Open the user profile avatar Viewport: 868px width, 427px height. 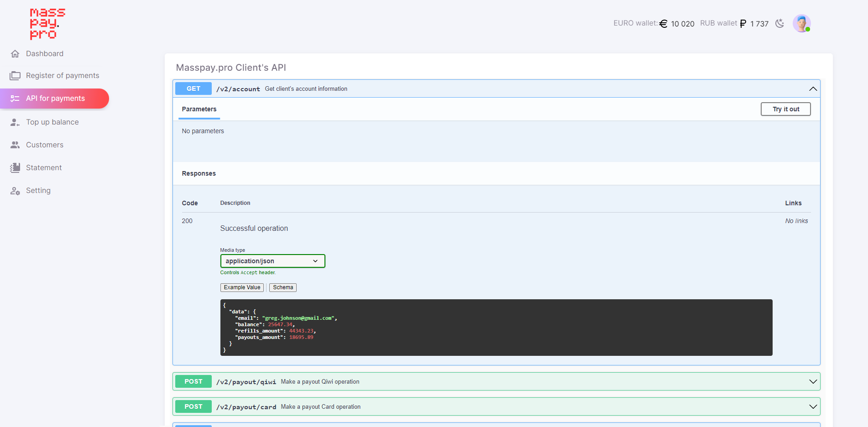click(x=801, y=23)
